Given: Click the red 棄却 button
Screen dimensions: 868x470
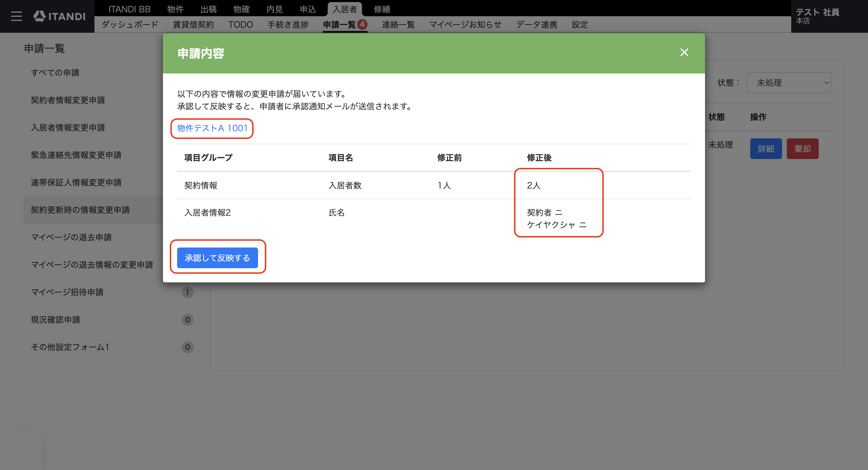Looking at the screenshot, I should tap(802, 148).
